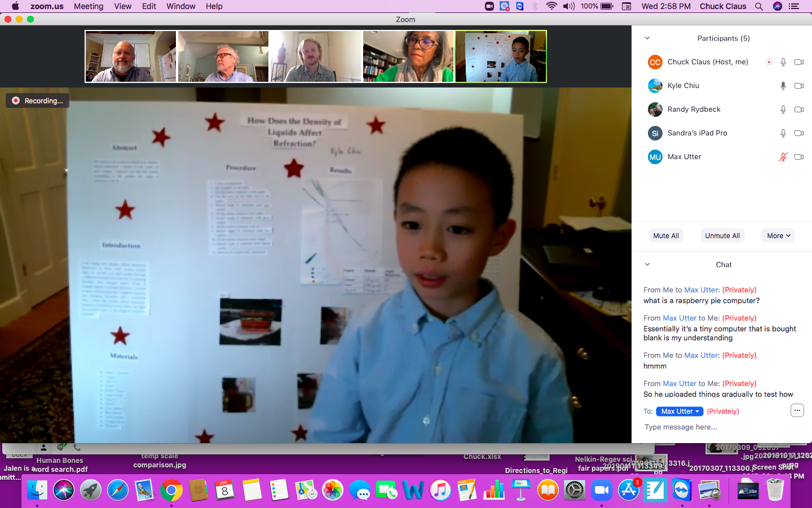
Task: Toggle Kyle Chiu's microphone icon
Action: pyautogui.click(x=783, y=86)
